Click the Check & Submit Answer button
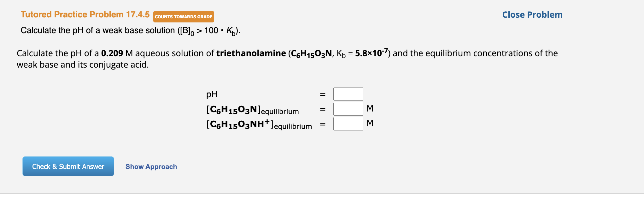644x199 pixels. pos(68,166)
